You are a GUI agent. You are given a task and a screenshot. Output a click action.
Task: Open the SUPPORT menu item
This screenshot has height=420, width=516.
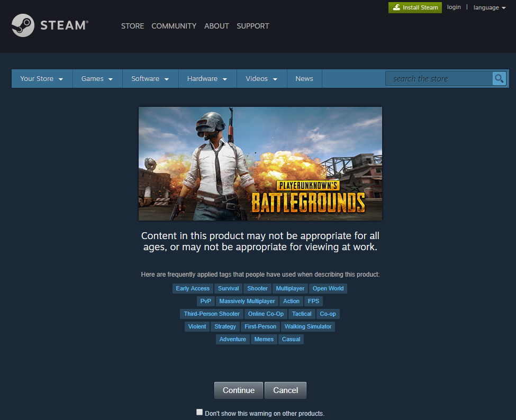click(x=253, y=26)
